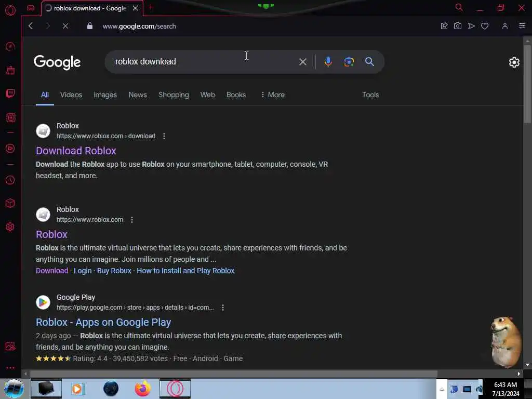
Task: Open Easy Setup sliders icon
Action: (x=522, y=26)
